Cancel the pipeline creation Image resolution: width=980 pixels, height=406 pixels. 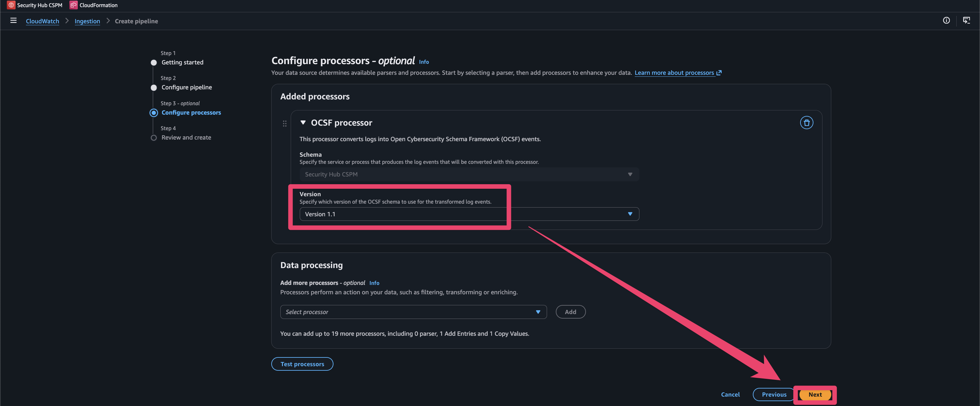[730, 395]
